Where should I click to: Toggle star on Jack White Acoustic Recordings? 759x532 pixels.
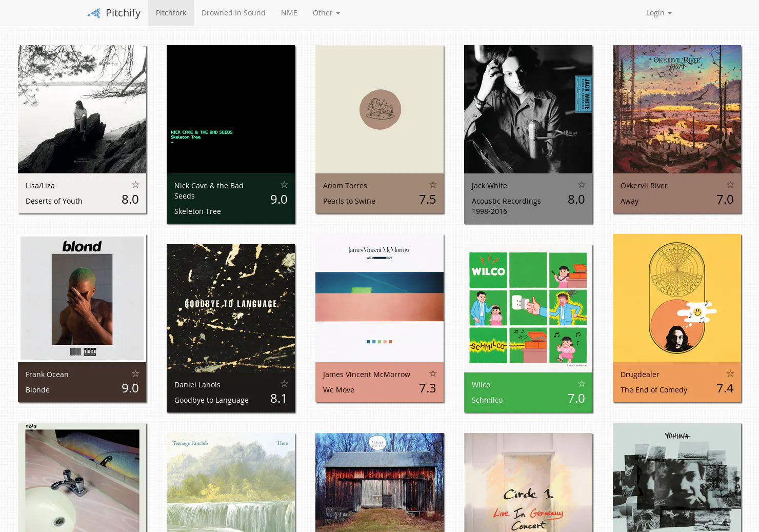pos(582,185)
